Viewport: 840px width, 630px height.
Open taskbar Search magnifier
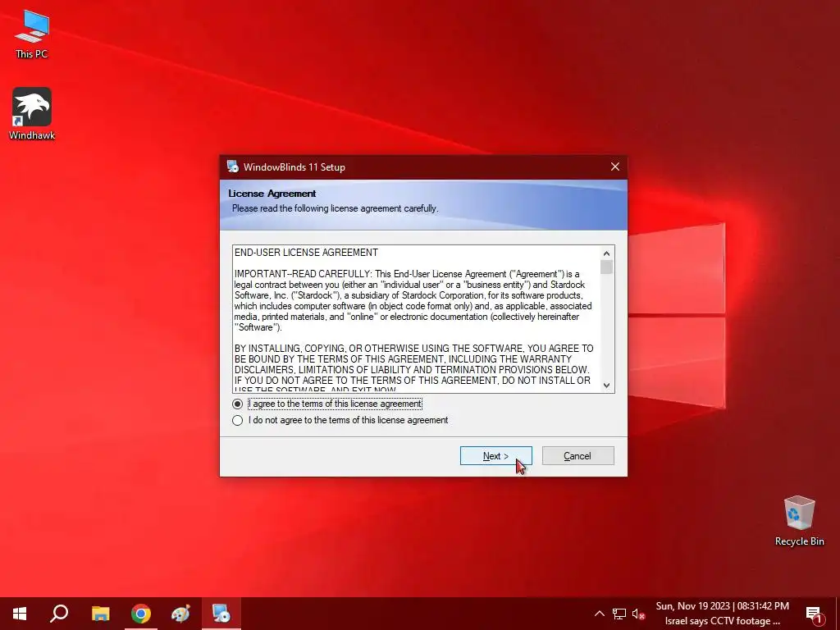coord(59,614)
